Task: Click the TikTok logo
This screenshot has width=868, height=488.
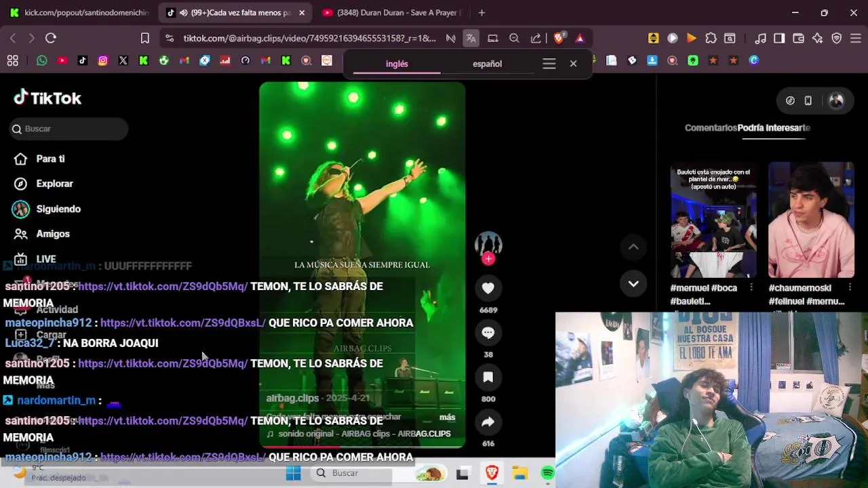Action: [x=47, y=98]
